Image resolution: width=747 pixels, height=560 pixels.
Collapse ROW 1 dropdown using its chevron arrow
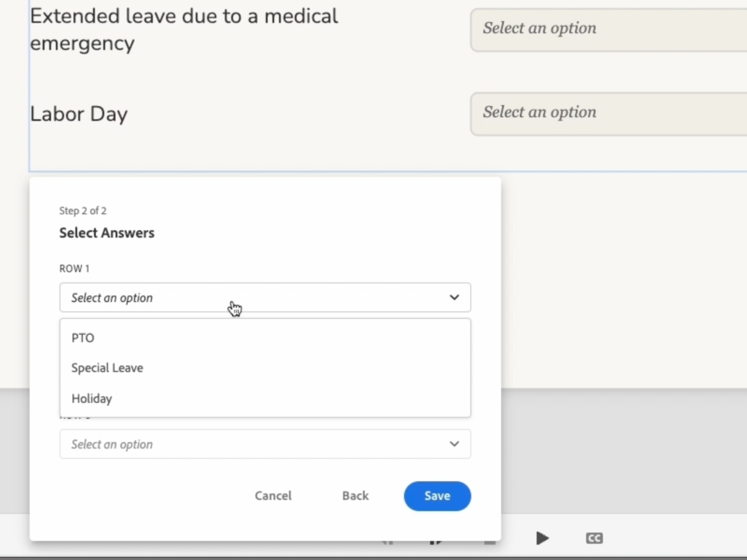(x=454, y=297)
